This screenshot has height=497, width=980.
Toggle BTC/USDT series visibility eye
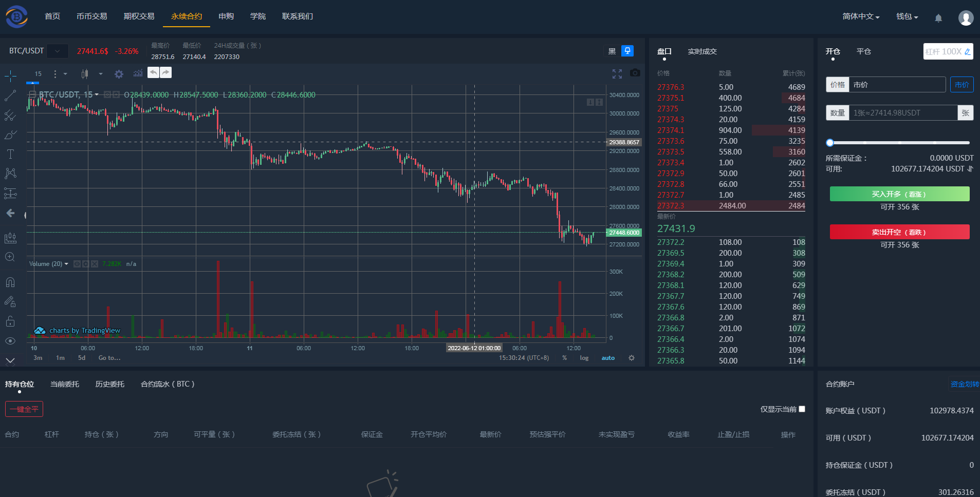coord(107,94)
